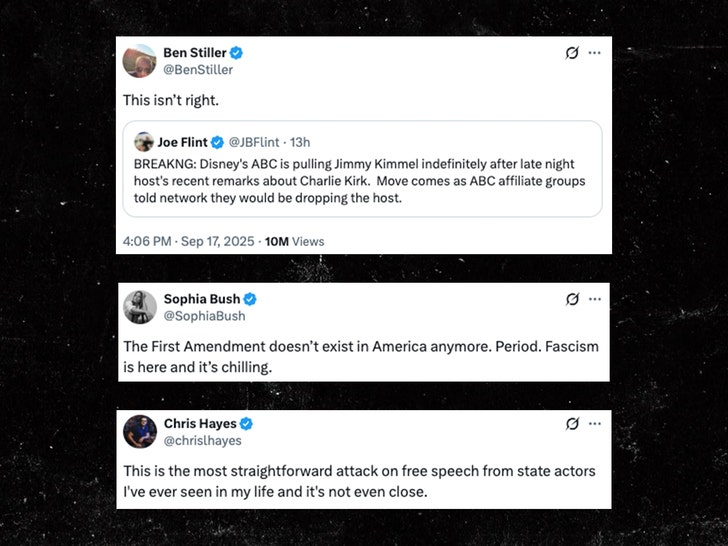728x546 pixels.
Task: Click the 4:06 PM Sep 17 timestamp
Action: click(x=189, y=241)
